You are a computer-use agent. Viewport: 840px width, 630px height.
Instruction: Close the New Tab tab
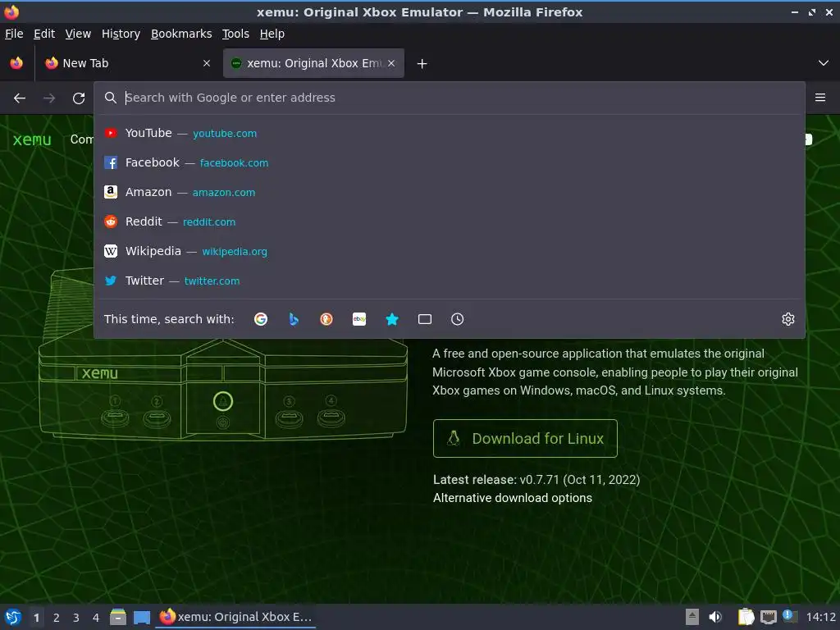pyautogui.click(x=207, y=63)
